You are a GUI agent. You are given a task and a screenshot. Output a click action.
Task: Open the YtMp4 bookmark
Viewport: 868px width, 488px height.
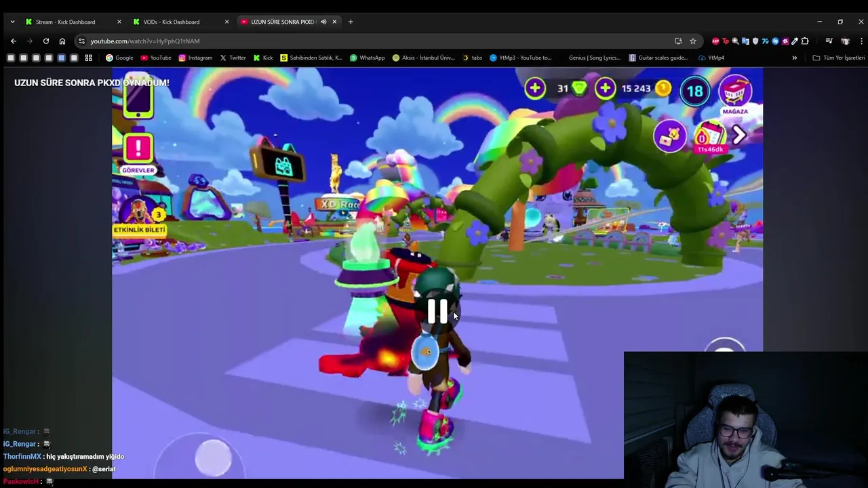click(711, 58)
